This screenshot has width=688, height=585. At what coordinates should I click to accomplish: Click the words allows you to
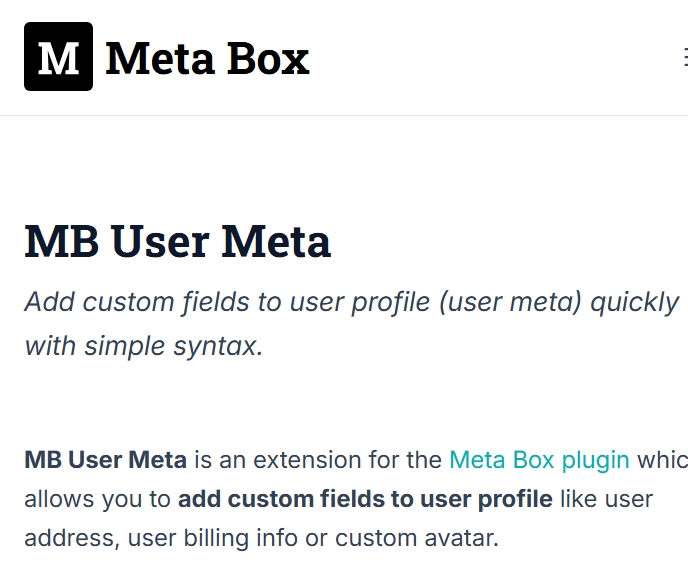coord(97,499)
